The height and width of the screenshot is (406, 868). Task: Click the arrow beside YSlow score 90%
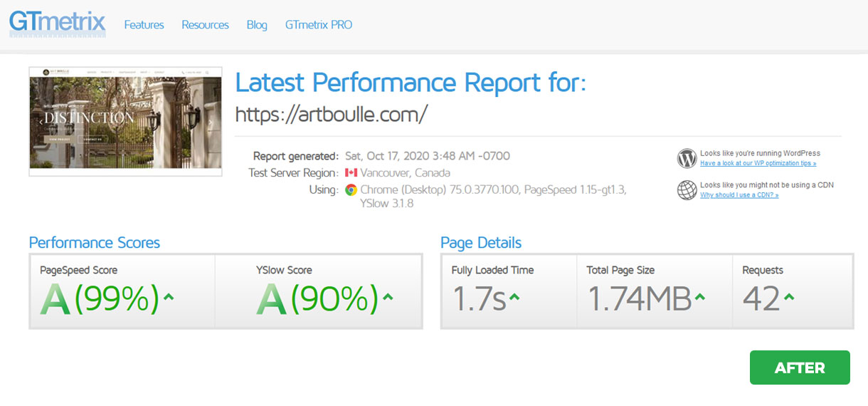(388, 297)
